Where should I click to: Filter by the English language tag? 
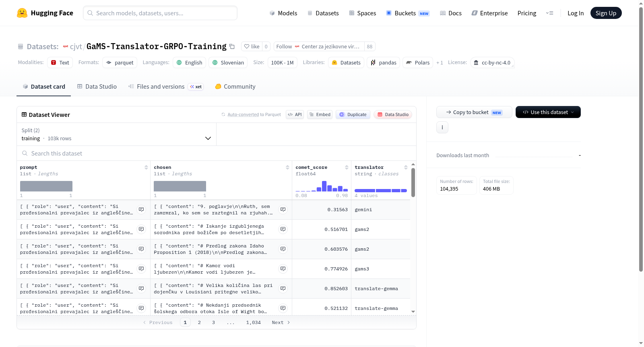click(190, 62)
